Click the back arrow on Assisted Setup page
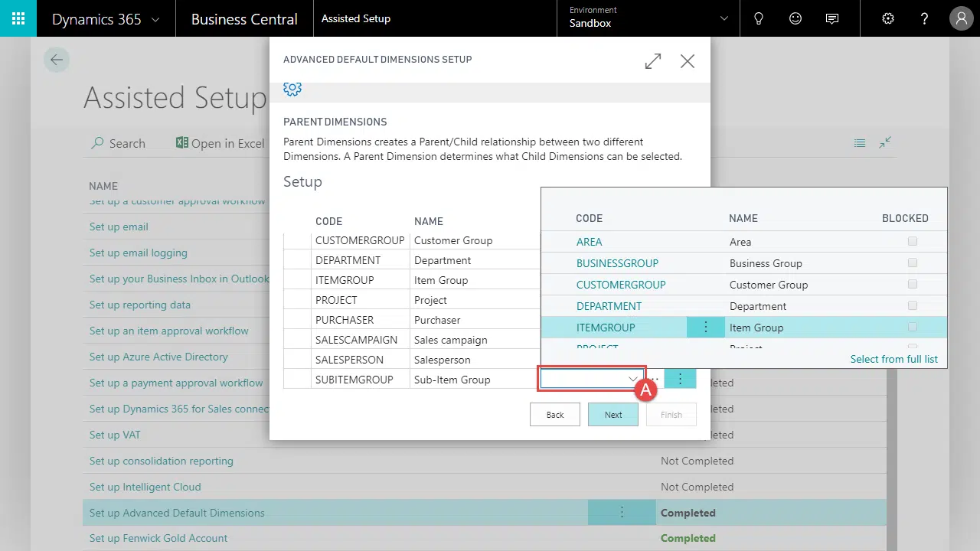Screen dimensions: 980x551 tap(57, 60)
